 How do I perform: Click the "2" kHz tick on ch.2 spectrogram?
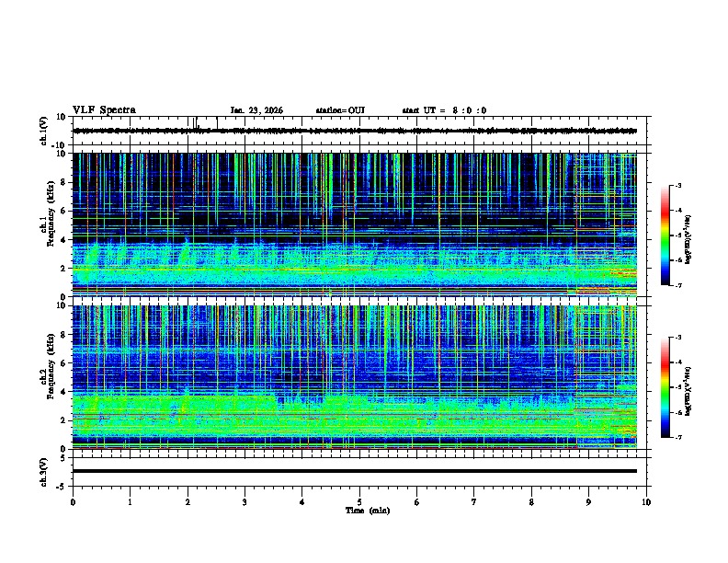point(63,420)
